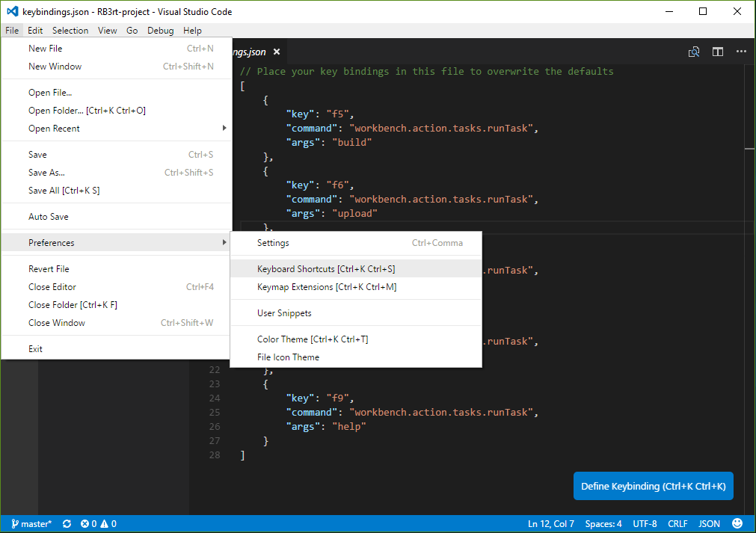Screen dimensions: 756x533
Task: Open Settings from Preferences submenu
Action: [356, 243]
